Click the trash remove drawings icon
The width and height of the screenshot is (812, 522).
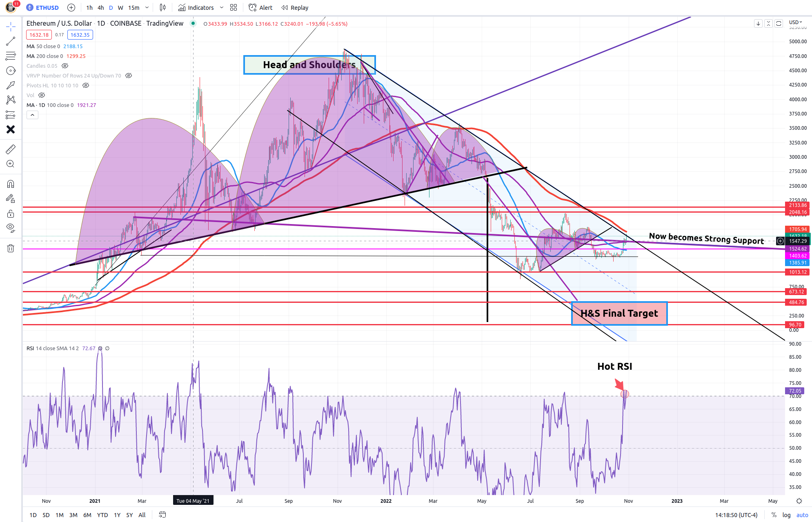tap(11, 248)
